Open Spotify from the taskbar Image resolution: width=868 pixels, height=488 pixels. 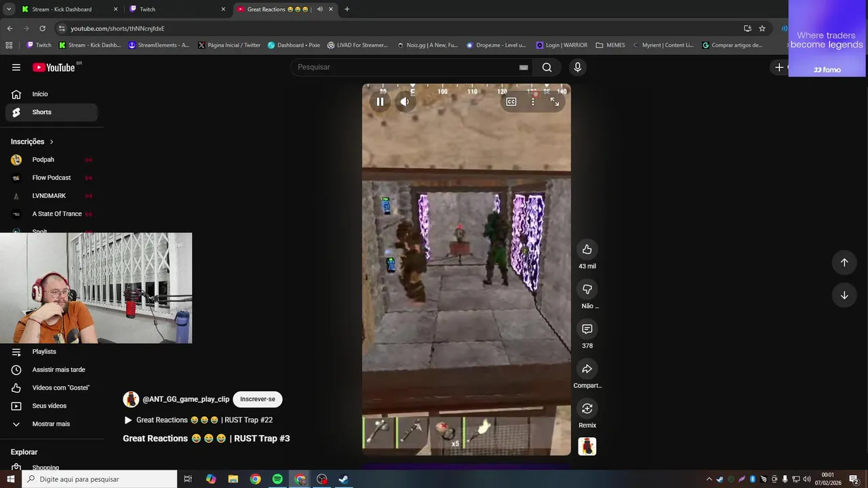277,479
